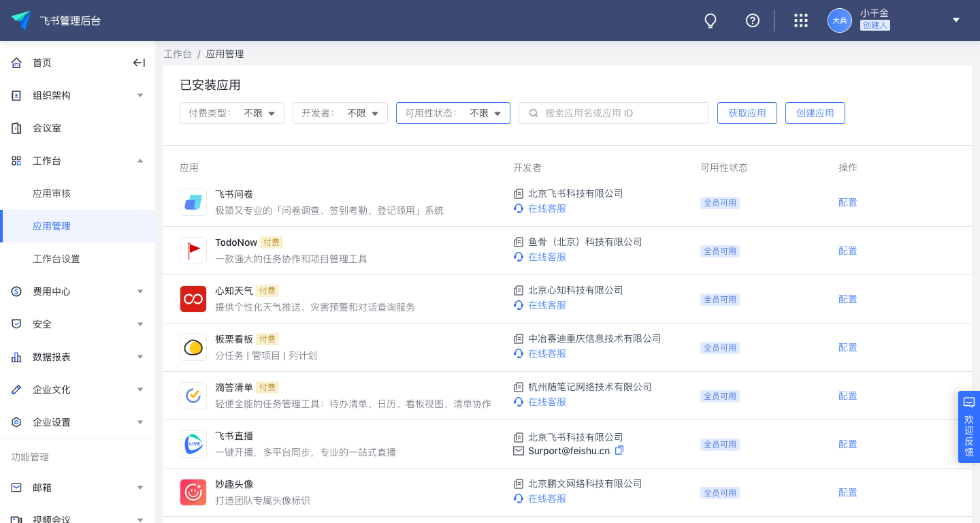The image size is (980, 523).
Task: Click the 创建应用 button
Action: coord(815,113)
